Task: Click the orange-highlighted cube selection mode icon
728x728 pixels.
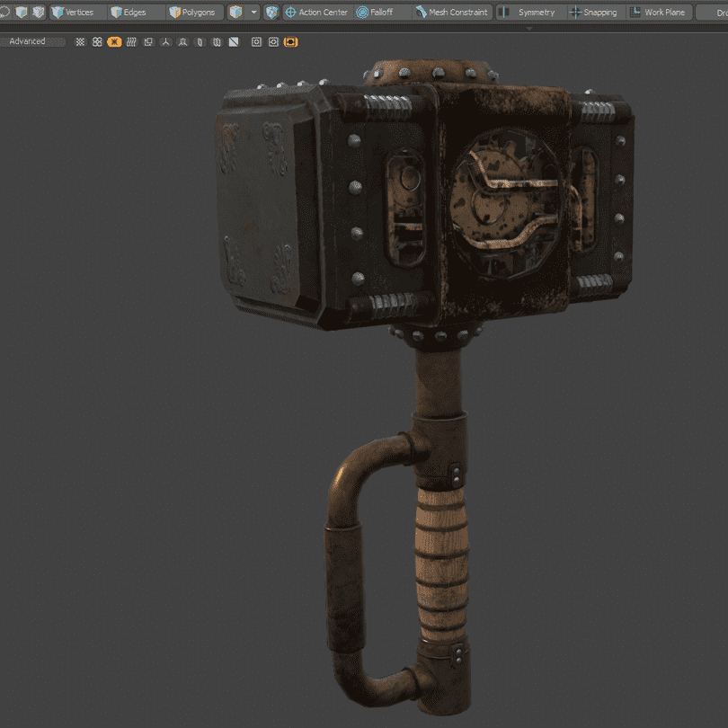Action: coord(235,13)
